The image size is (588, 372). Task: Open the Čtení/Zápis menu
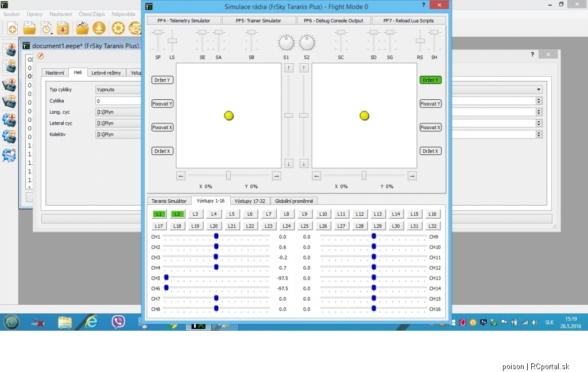[92, 14]
